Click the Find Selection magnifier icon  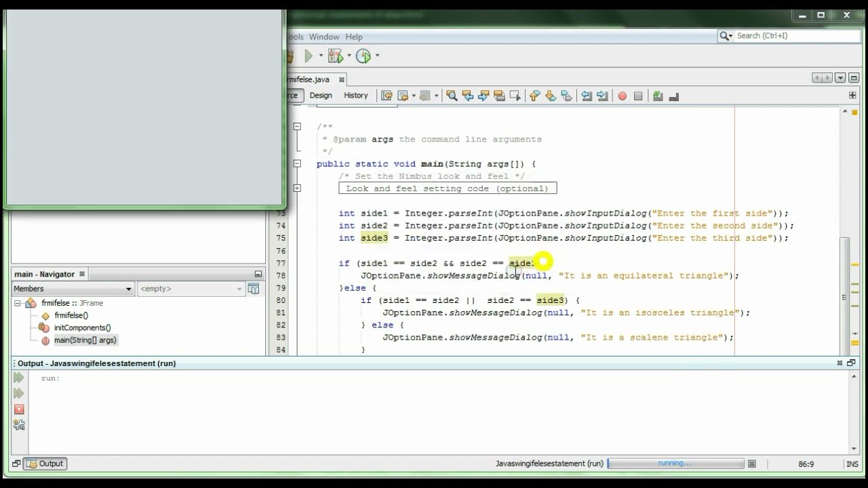click(x=452, y=96)
